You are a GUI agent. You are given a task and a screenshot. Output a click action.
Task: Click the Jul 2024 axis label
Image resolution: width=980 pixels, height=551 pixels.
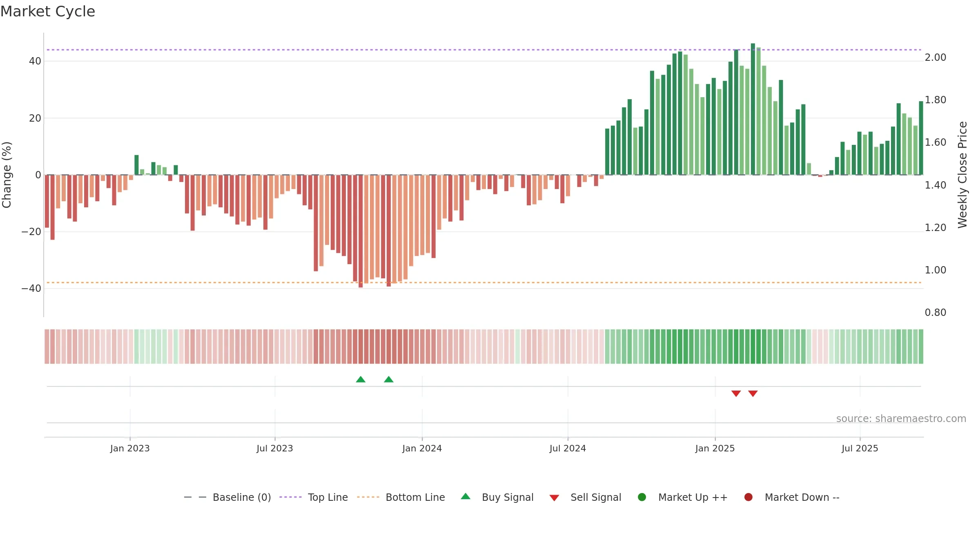[x=568, y=449]
